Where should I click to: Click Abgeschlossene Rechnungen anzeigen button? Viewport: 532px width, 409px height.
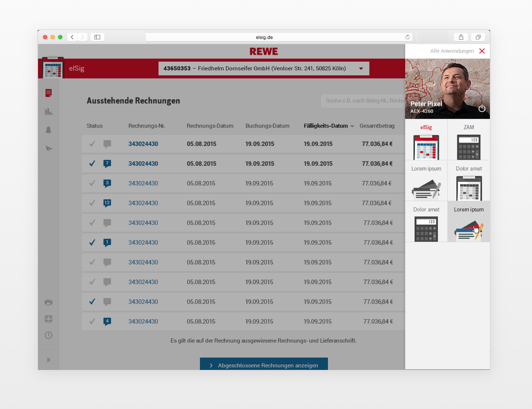tap(264, 364)
